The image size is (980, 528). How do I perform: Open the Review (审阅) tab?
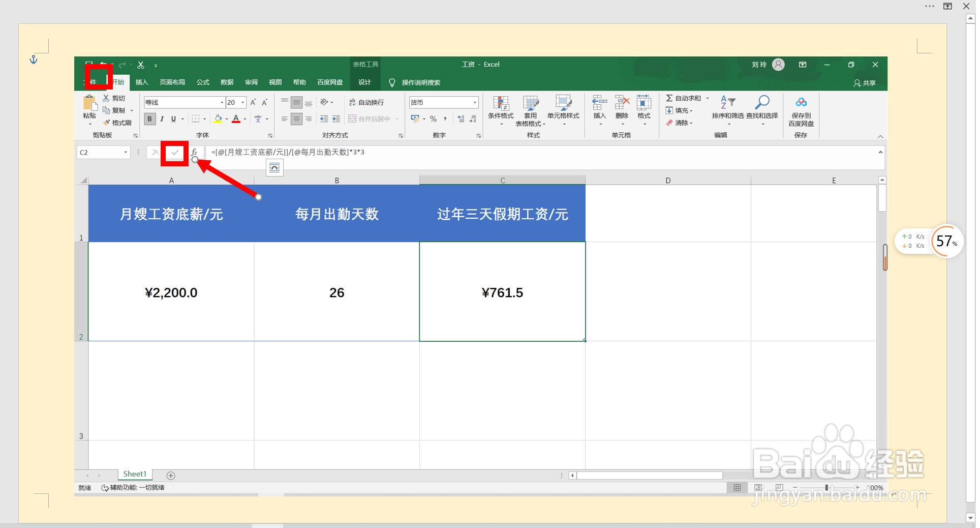251,82
